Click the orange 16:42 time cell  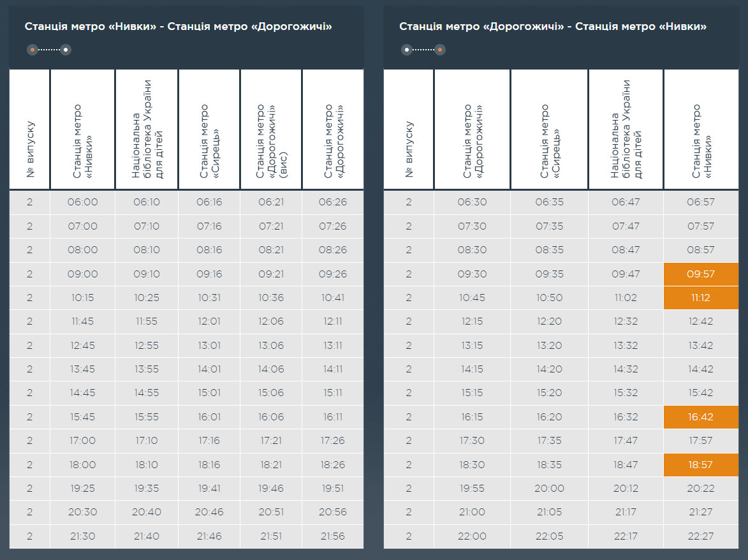701,417
